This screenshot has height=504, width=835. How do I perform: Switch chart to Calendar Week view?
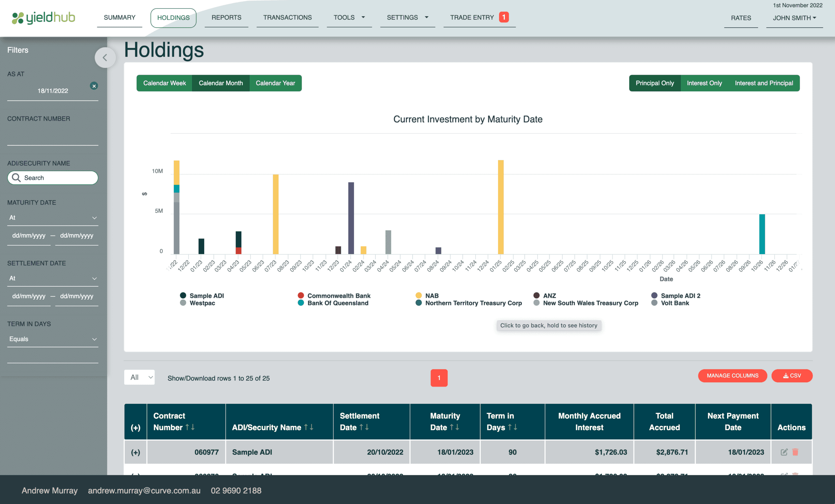click(164, 83)
